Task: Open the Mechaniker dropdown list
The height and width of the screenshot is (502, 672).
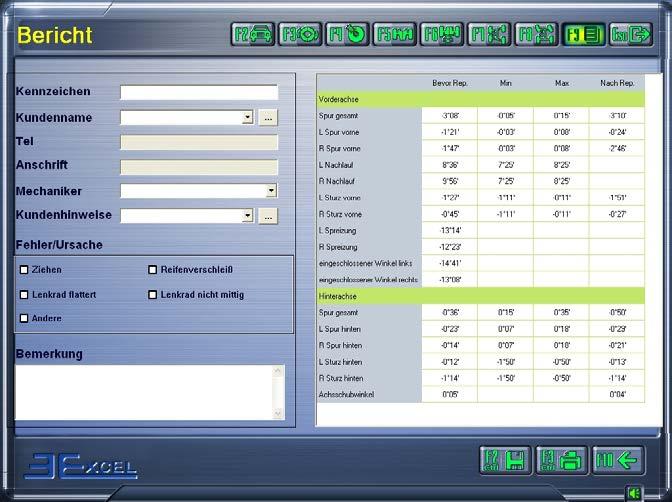Action: pos(271,190)
